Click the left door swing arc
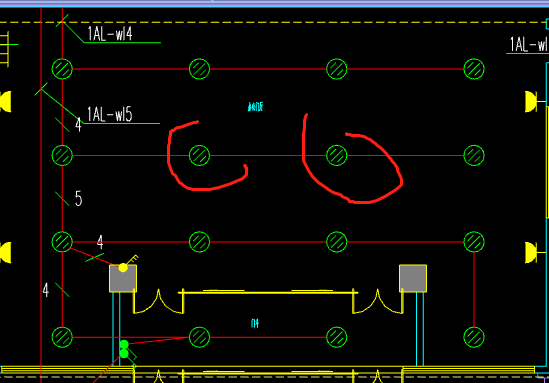The width and height of the screenshot is (549, 383). point(158,301)
